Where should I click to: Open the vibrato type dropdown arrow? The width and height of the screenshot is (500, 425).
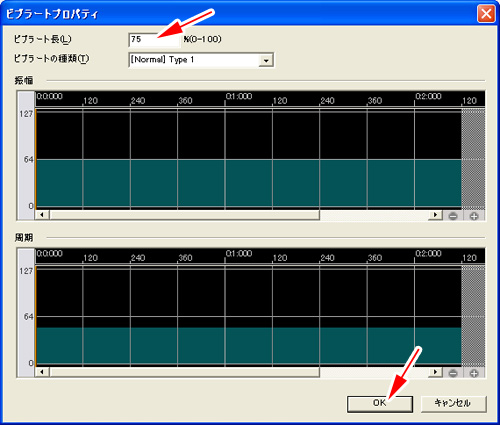pos(266,60)
